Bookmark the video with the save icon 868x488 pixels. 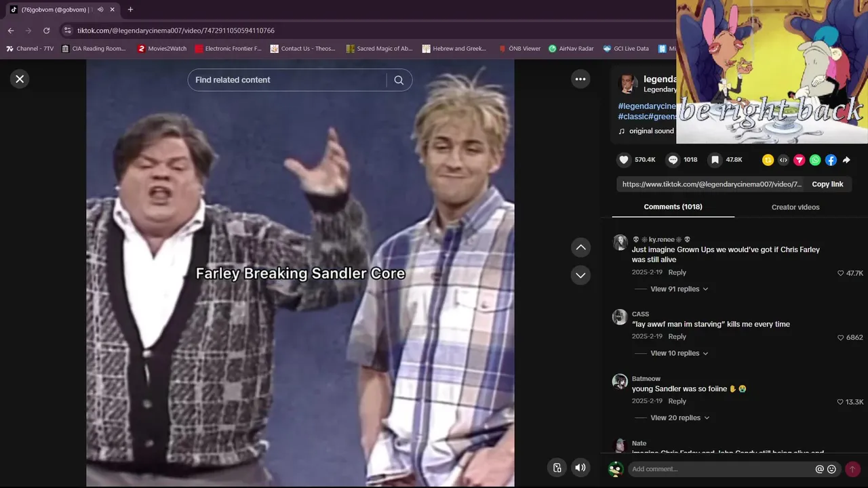(715, 160)
